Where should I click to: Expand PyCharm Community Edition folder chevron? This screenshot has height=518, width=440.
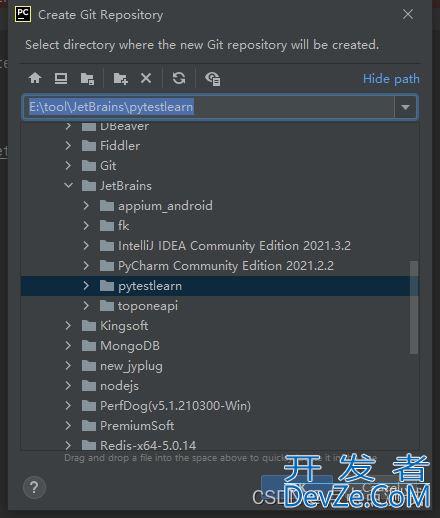coord(86,266)
